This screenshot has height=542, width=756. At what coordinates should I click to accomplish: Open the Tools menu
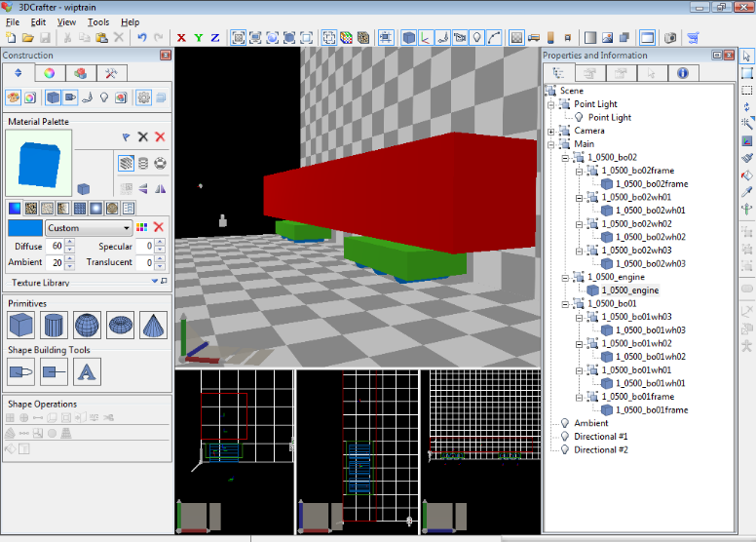point(98,21)
